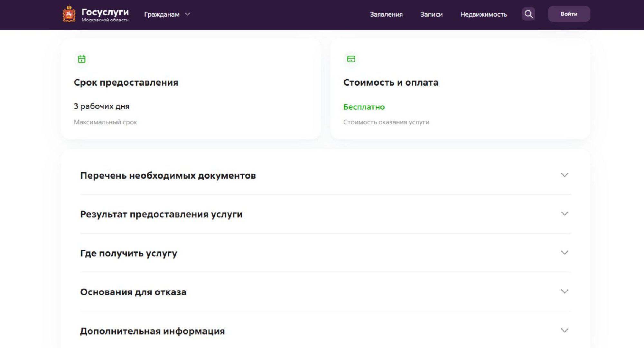Click the chevron beside Гражданам

187,14
